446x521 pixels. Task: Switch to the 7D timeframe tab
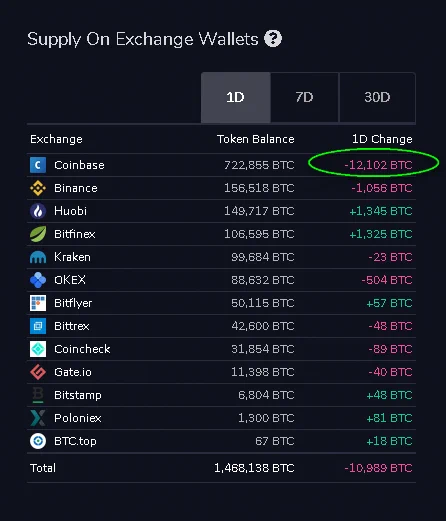305,97
